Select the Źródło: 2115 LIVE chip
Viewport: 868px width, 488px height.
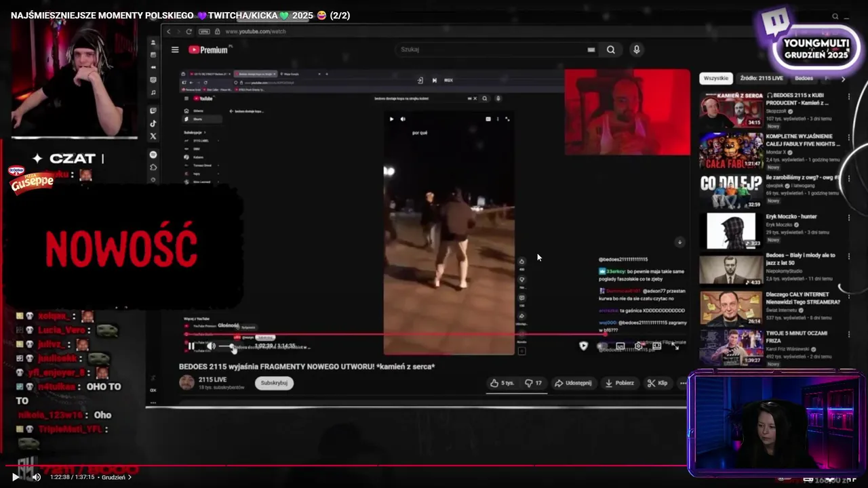[x=761, y=78]
